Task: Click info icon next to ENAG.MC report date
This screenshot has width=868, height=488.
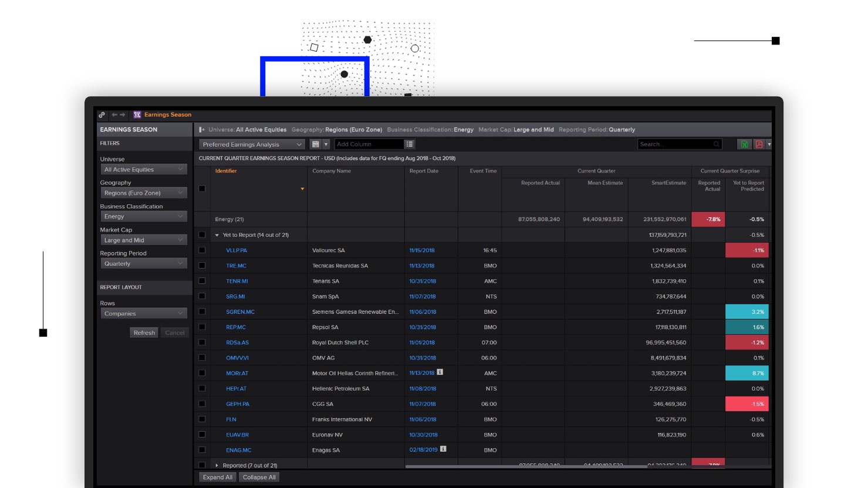Action: [443, 449]
